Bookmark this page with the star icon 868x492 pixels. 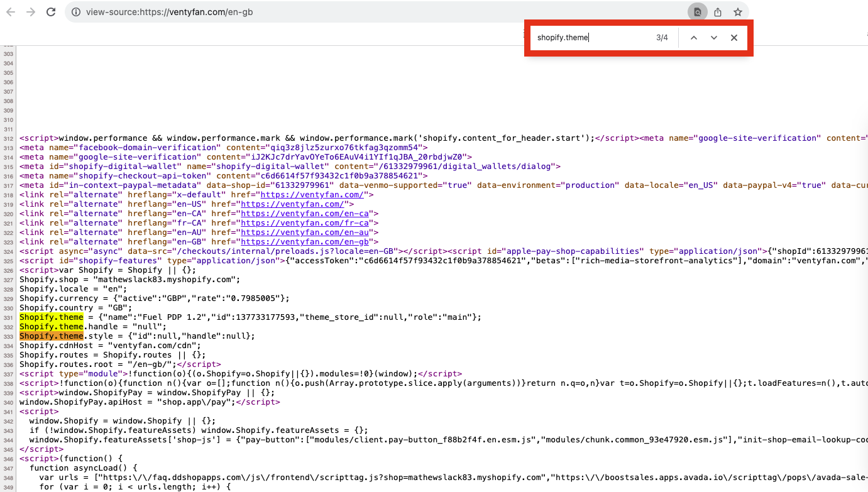(x=738, y=12)
